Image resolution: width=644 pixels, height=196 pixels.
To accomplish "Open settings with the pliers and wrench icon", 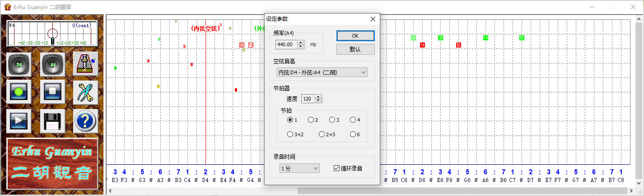I will point(86,92).
